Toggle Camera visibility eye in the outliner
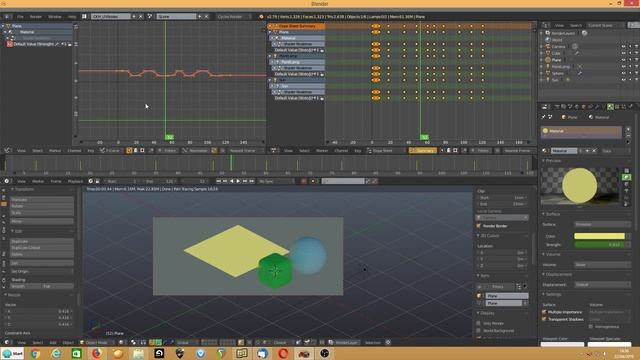 pos(623,47)
